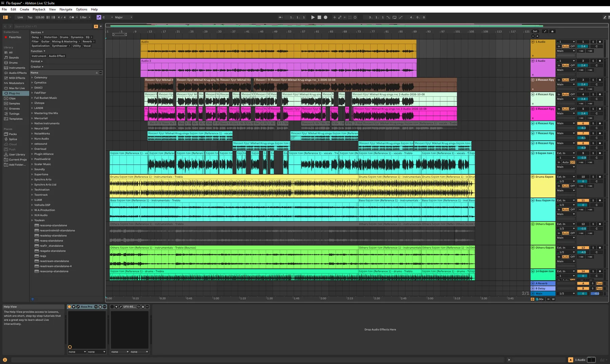Screen dimensions: 610x364
Task: Click the browser filter toggle icon
Action: click(96, 26)
